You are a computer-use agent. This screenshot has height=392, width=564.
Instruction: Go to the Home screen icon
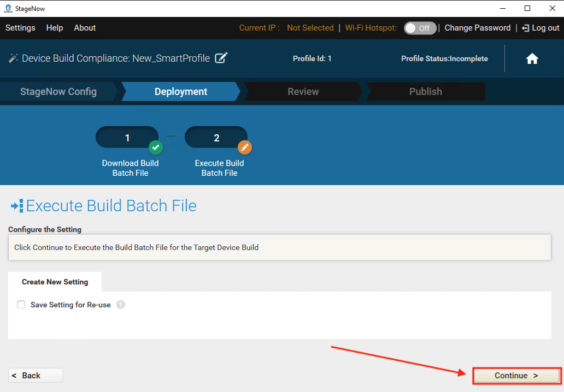[532, 59]
